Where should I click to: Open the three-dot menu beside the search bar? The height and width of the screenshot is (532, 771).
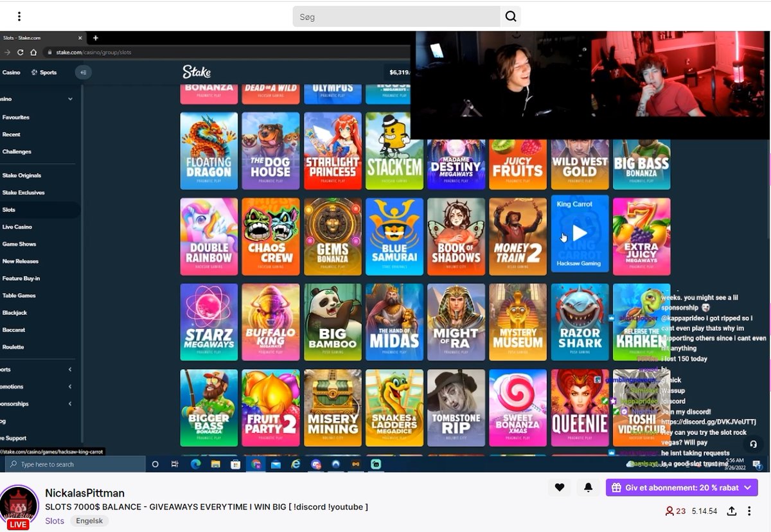click(x=19, y=17)
